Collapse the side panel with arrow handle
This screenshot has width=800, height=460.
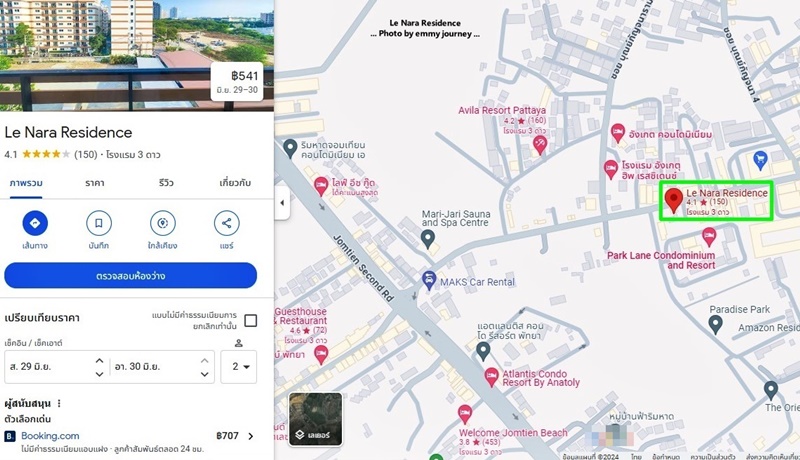[x=282, y=203]
